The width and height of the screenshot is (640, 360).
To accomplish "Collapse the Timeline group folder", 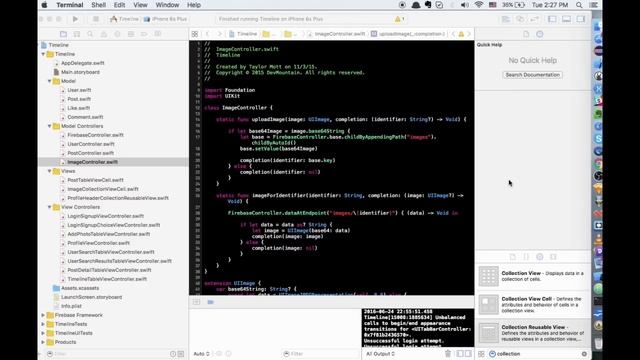I will [43, 54].
